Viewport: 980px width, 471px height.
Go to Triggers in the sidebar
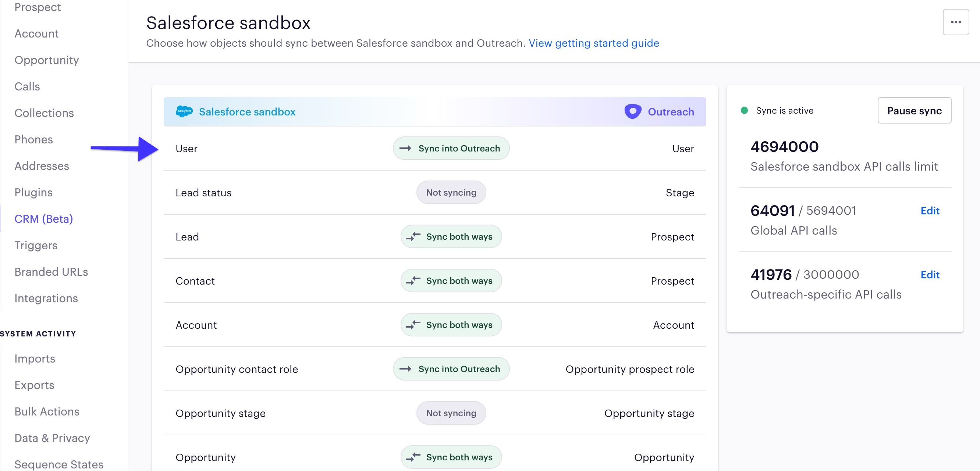36,245
